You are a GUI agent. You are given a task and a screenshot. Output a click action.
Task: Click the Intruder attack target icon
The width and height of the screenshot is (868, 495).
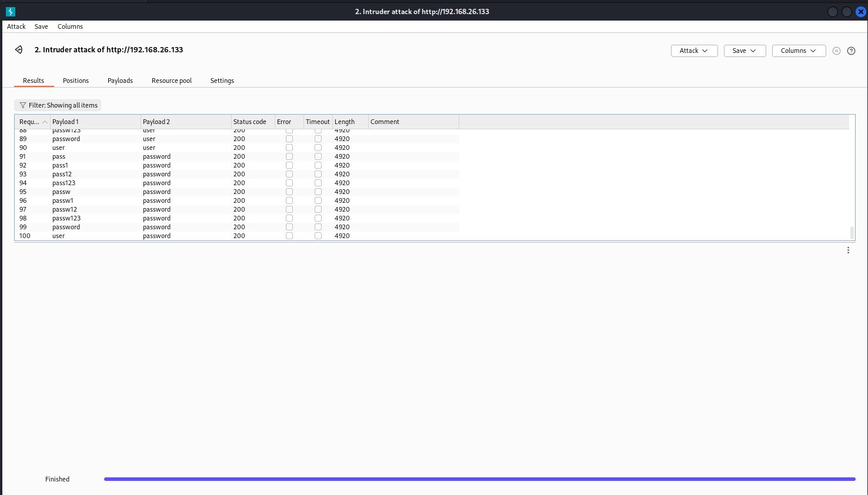click(x=19, y=50)
